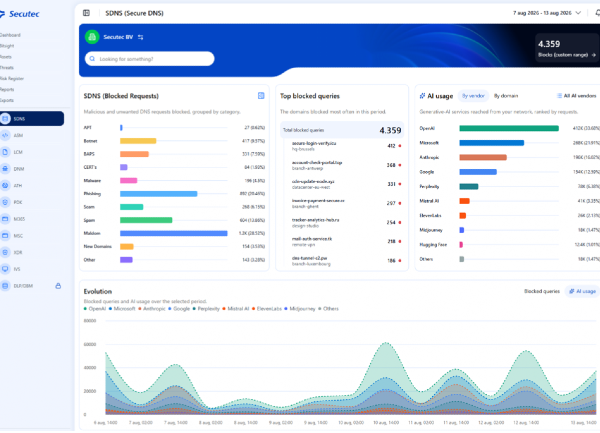Viewport: 600px width, 433px height.
Task: Click the green Secutec BV organization avatar
Action: tap(92, 37)
